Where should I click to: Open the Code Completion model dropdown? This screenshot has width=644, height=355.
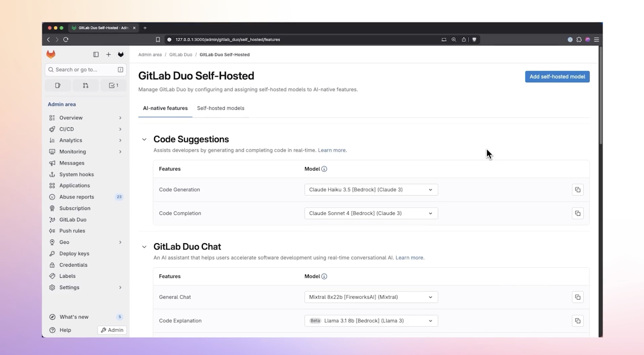pos(371,213)
